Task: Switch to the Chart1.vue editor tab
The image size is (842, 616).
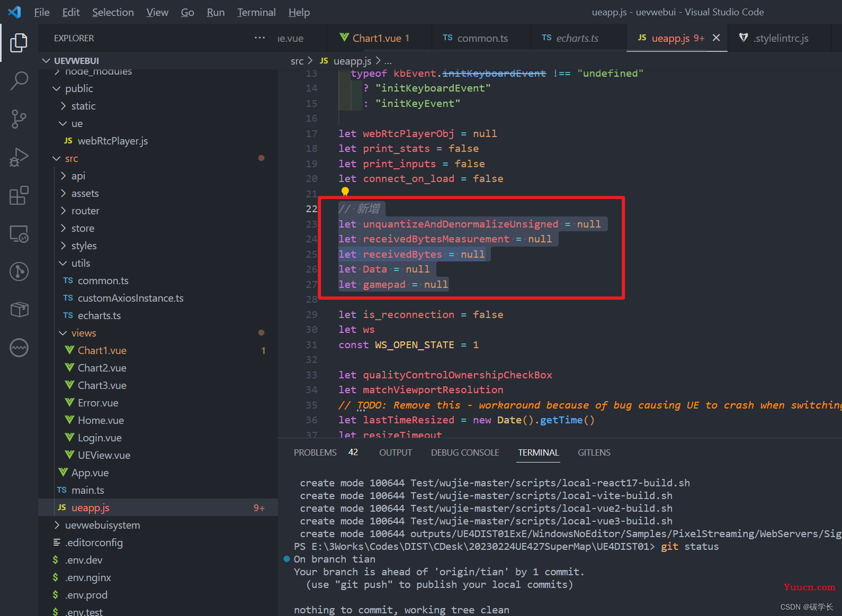Action: pos(379,38)
